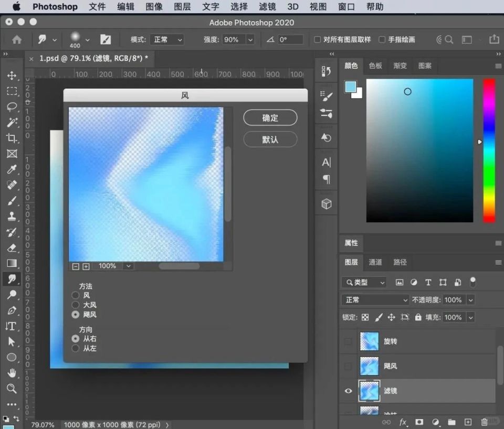Switch to the 通道 tab
The height and width of the screenshot is (429, 504).
[375, 262]
